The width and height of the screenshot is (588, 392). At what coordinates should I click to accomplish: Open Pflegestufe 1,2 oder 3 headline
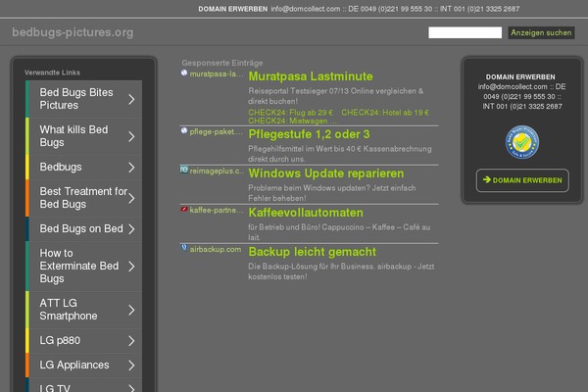point(309,134)
